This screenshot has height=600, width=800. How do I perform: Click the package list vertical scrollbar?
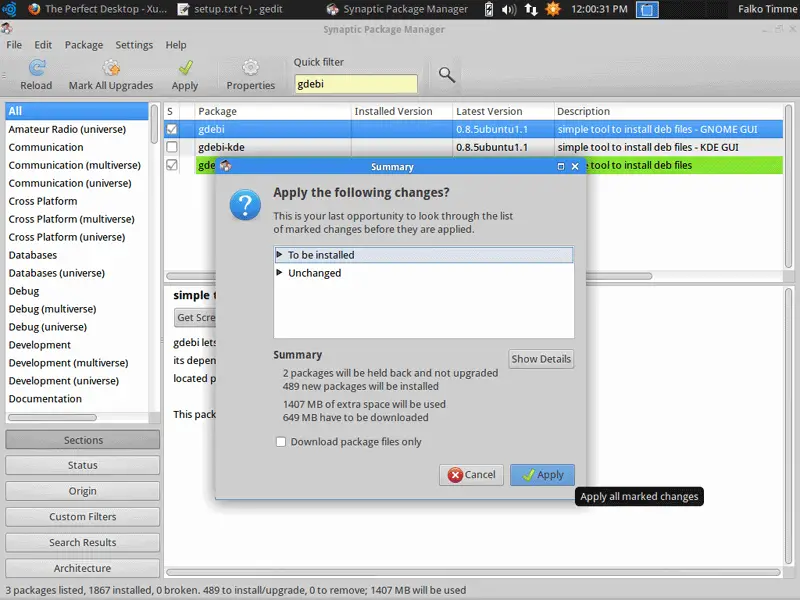point(788,186)
